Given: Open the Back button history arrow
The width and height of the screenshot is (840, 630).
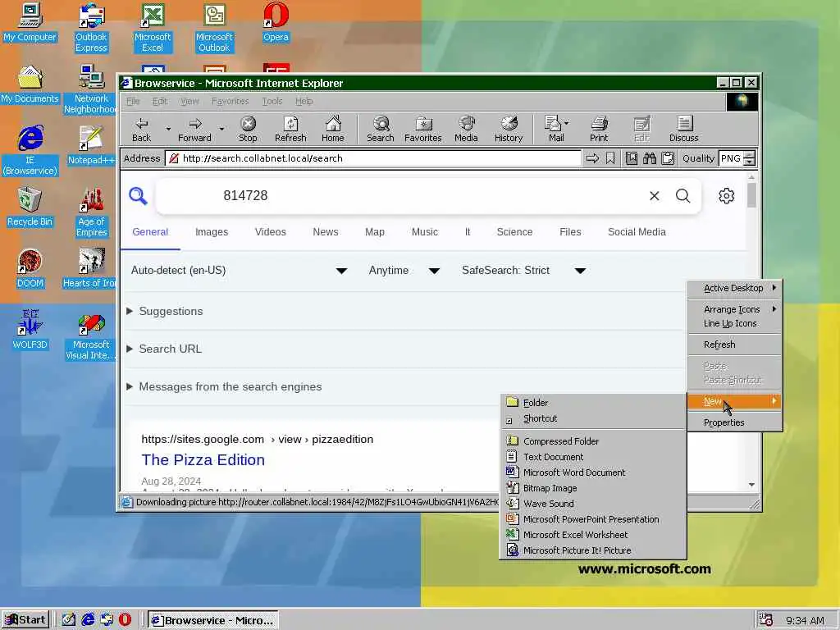Looking at the screenshot, I should pos(168,129).
